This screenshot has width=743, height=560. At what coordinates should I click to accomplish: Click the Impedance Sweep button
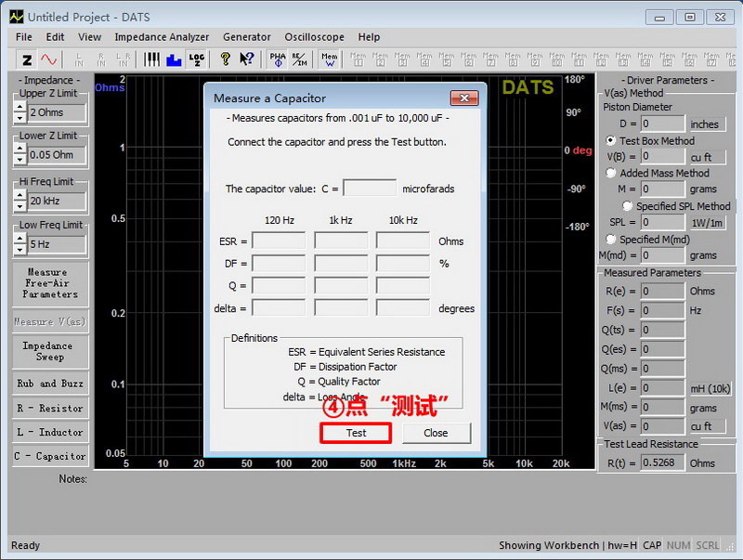point(49,351)
